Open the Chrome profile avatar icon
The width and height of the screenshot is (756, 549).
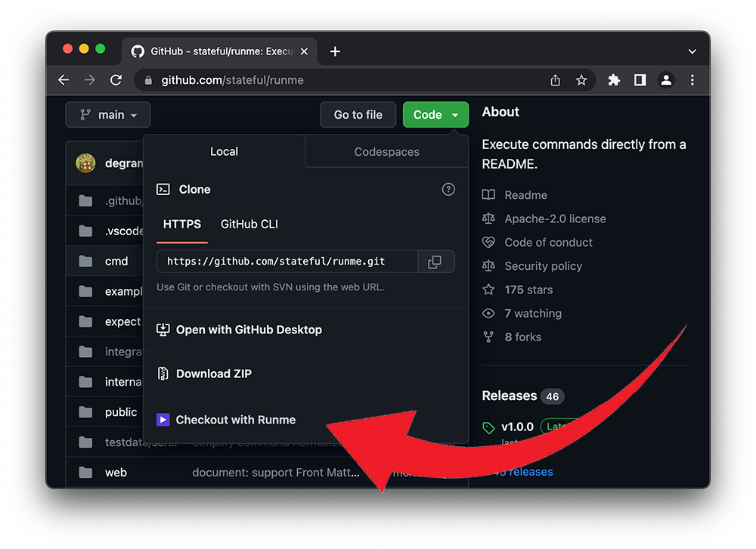665,80
